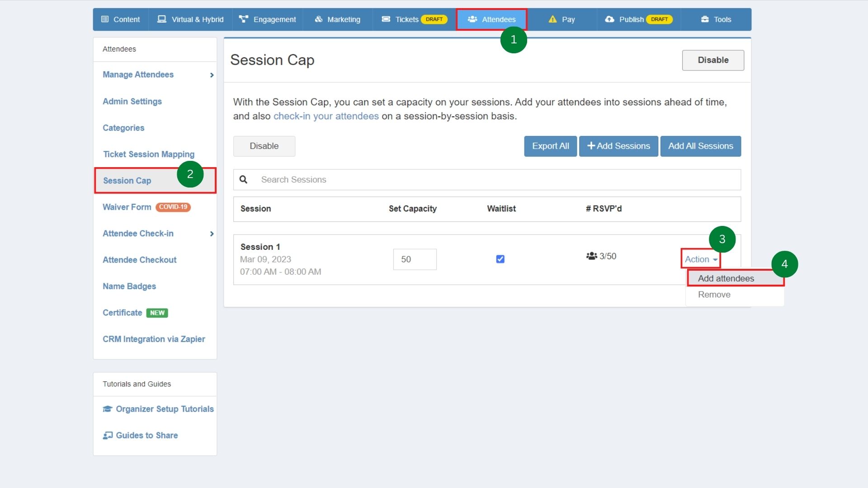Open the Action dropdown for Session 1
868x488 pixels.
700,259
